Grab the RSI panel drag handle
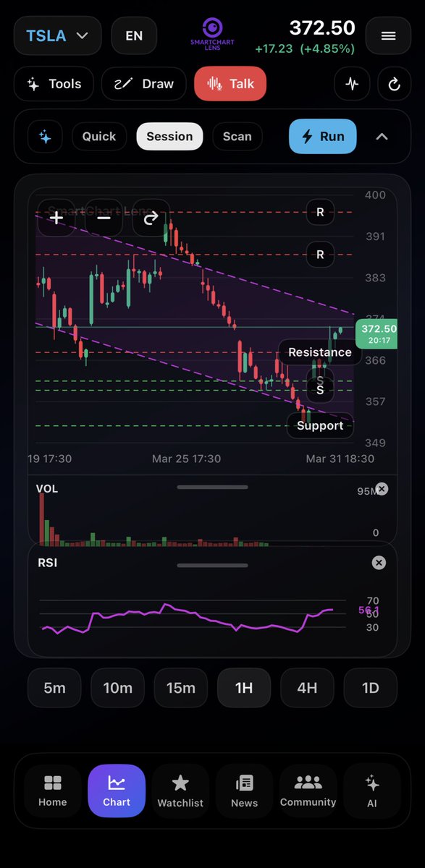Screen dimensions: 425x868 pos(212,564)
